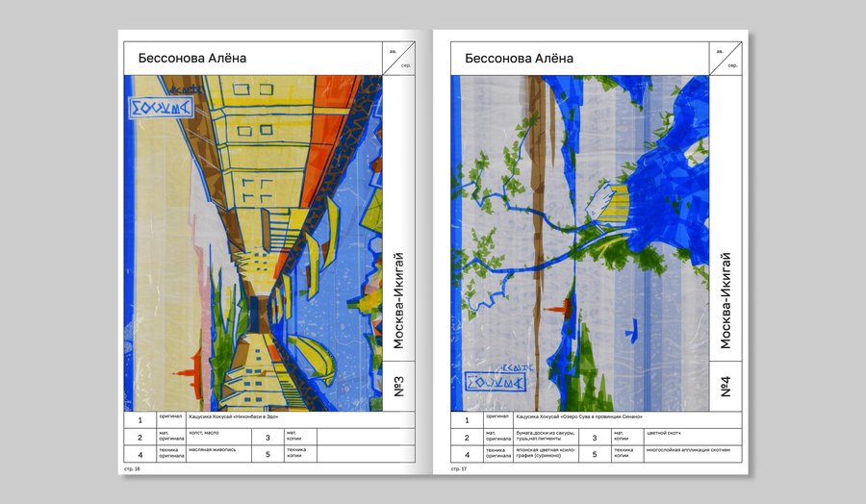
Task: Click the '№4' number label
Action: click(x=726, y=387)
